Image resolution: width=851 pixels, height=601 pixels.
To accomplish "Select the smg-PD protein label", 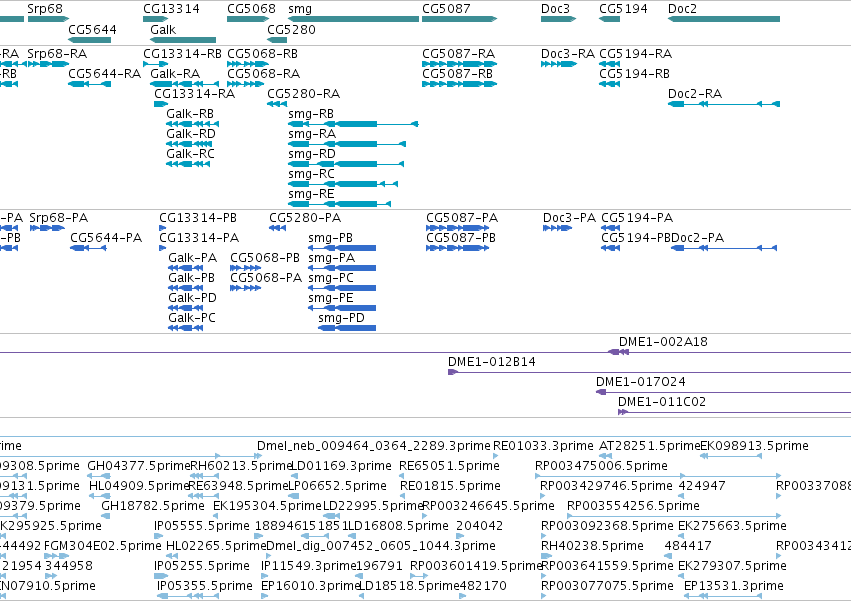I will point(341,318).
